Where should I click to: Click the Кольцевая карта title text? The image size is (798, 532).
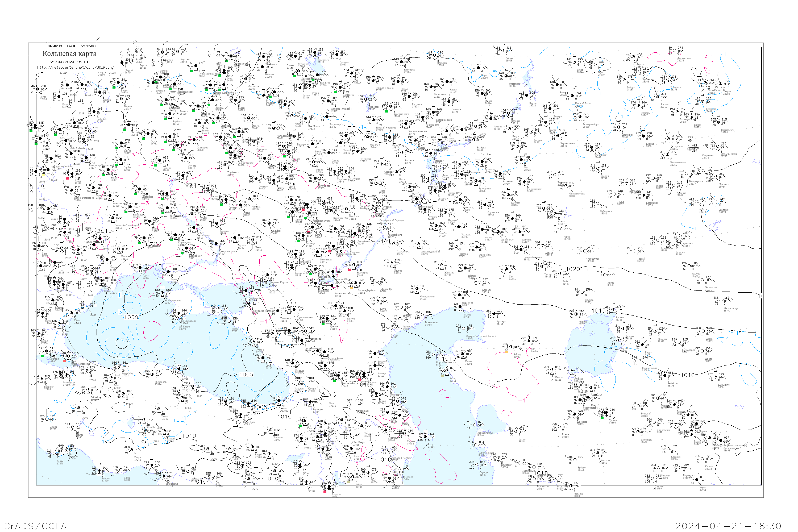[69, 54]
